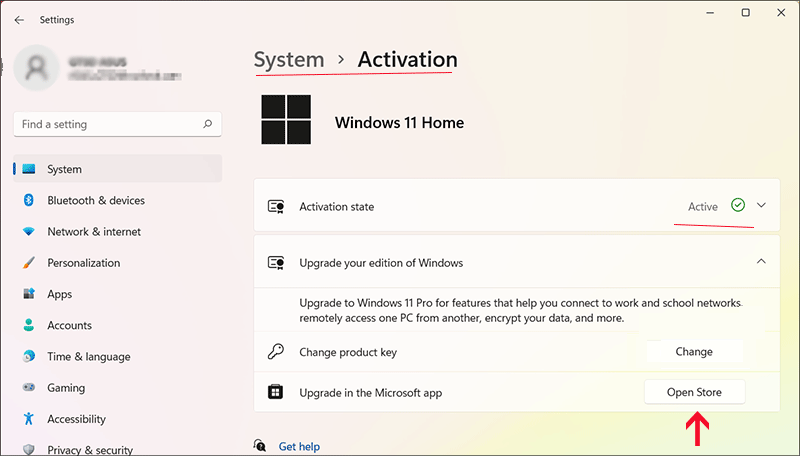The image size is (800, 456).
Task: Open Network & internet settings
Action: point(118,232)
